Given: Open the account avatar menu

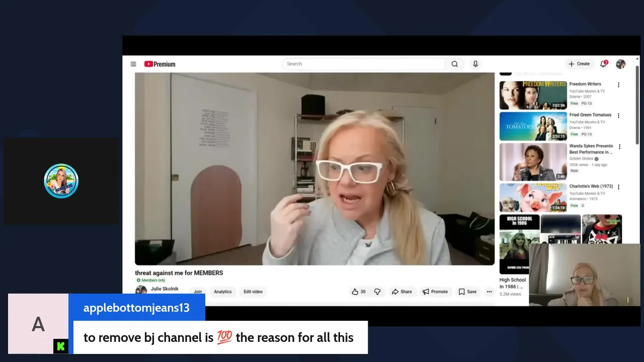Looking at the screenshot, I should pyautogui.click(x=621, y=64).
